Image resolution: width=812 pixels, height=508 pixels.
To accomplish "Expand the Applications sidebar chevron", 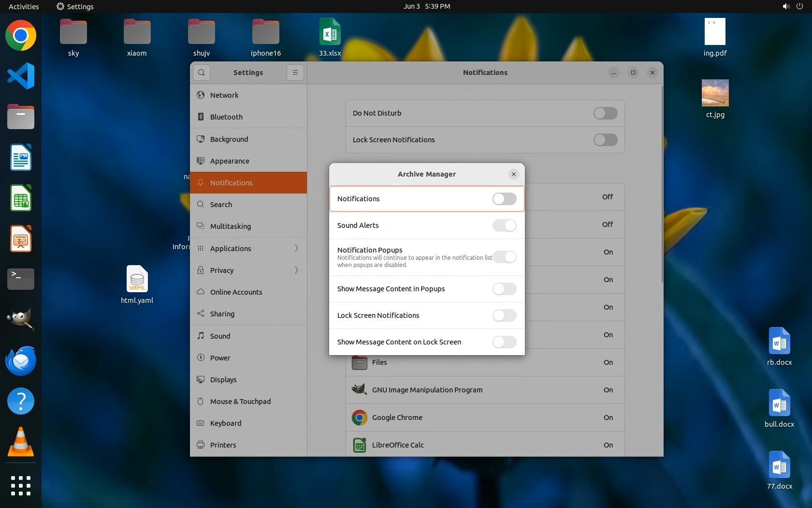I will pos(296,249).
